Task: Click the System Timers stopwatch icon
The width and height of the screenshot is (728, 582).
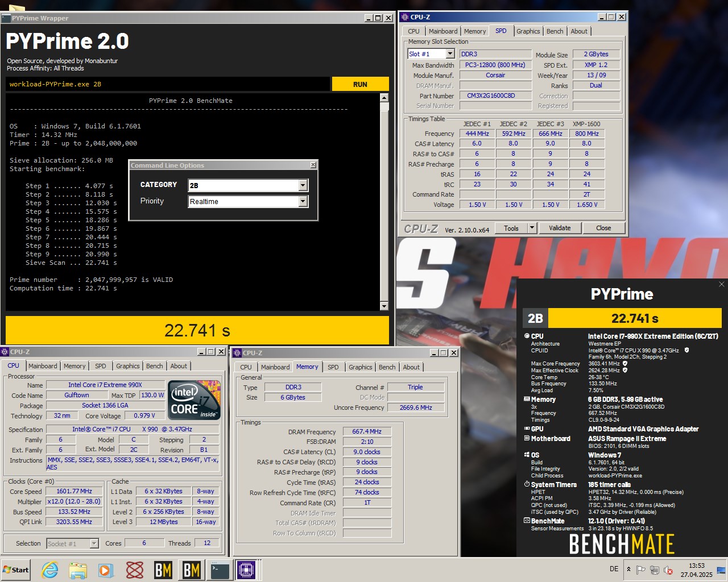Action: [x=527, y=484]
